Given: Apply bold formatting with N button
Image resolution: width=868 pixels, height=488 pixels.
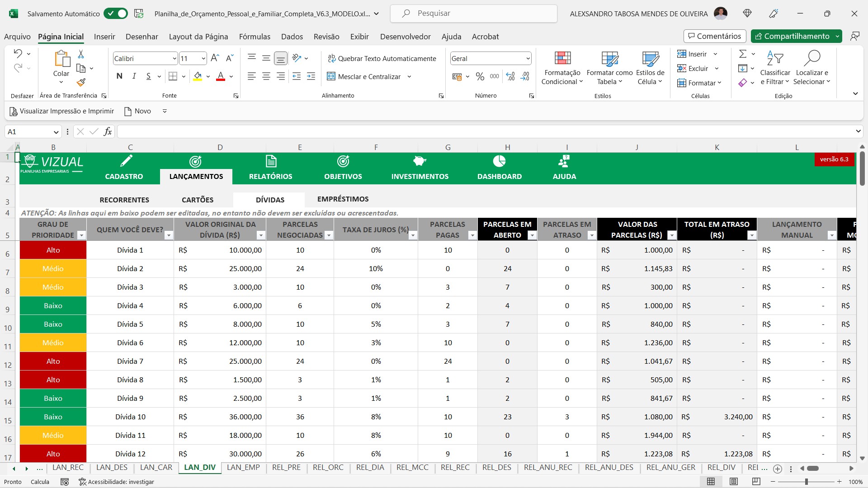Looking at the screenshot, I should [x=119, y=76].
